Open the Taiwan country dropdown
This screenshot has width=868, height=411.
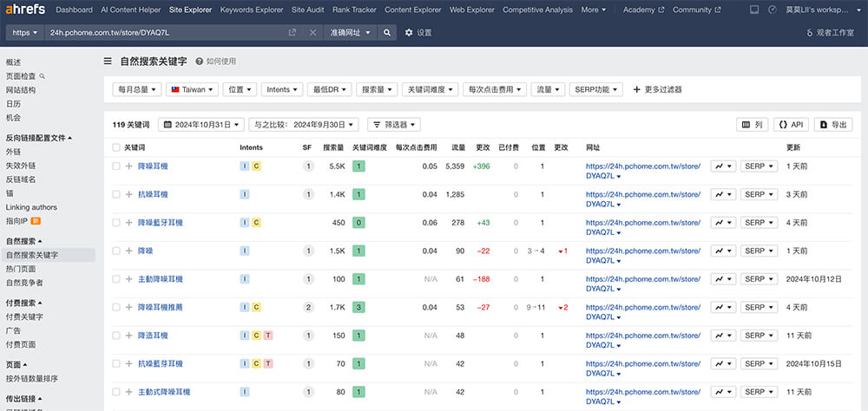point(192,89)
